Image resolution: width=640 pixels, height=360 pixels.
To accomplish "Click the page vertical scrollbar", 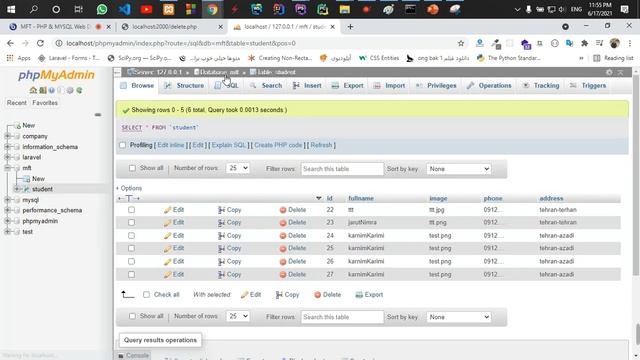I will pos(636,176).
